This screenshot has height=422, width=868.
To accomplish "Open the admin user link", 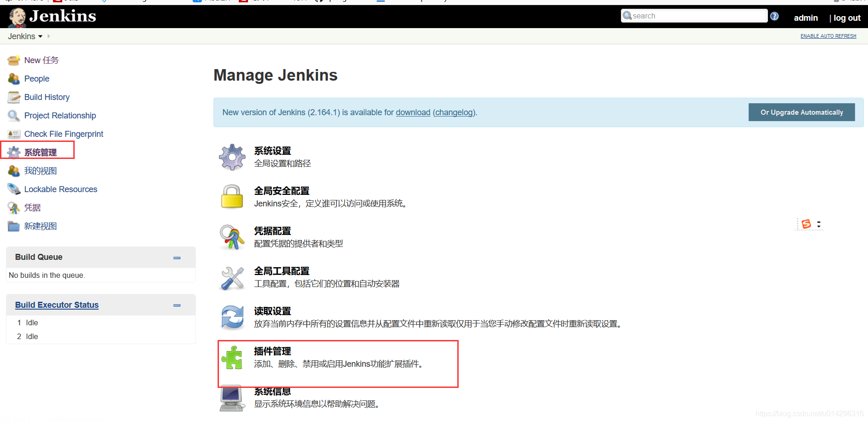I will pos(806,18).
